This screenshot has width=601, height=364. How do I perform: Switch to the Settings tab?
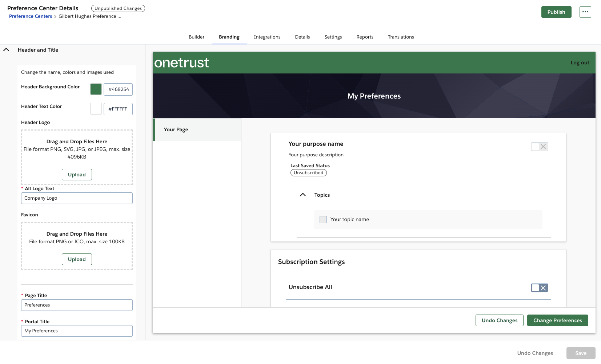coord(333,37)
